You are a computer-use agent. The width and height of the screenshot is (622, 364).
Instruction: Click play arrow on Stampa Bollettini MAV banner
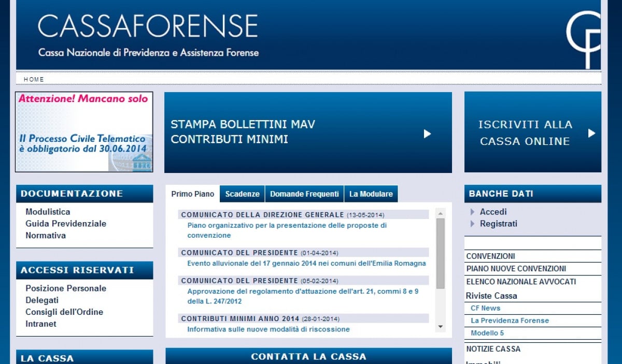coord(427,134)
